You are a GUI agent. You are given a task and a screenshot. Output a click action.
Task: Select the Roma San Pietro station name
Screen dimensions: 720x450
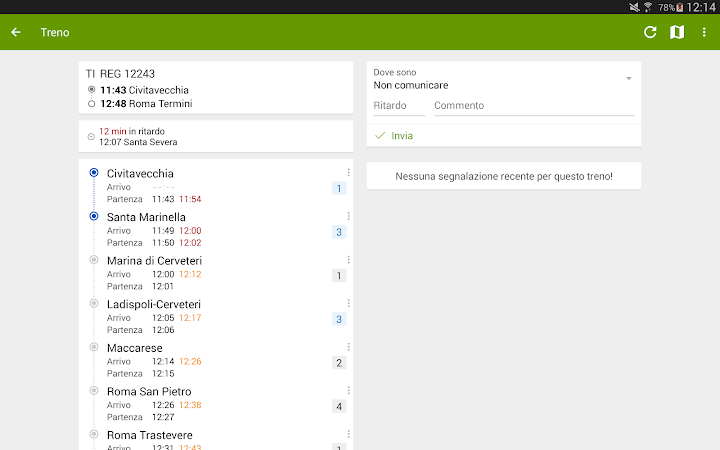(149, 392)
